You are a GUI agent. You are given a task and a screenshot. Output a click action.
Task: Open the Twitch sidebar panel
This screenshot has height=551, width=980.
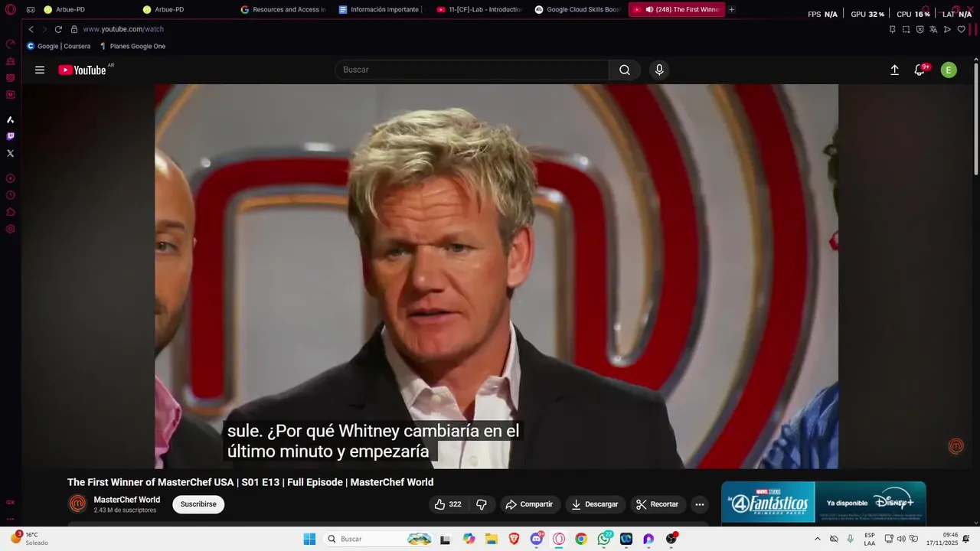click(11, 136)
